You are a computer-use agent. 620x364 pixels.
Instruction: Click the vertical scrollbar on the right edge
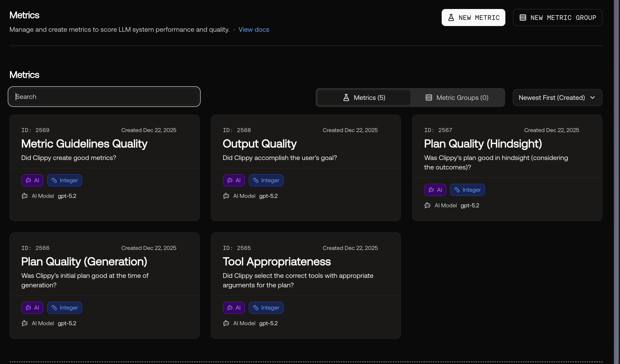[617, 182]
